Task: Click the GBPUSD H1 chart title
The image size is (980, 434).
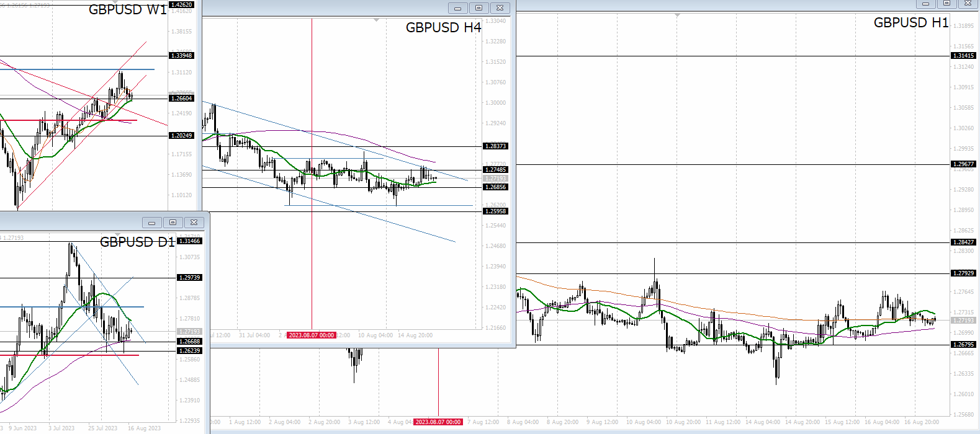Action: click(x=911, y=23)
